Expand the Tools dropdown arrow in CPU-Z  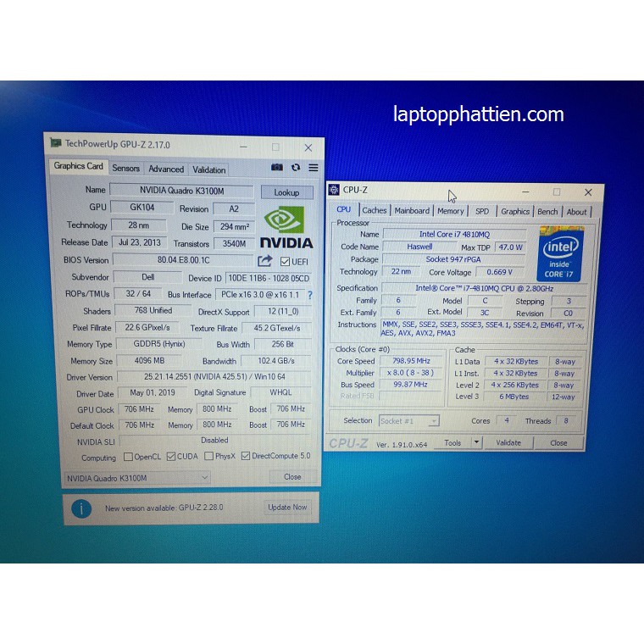click(476, 442)
